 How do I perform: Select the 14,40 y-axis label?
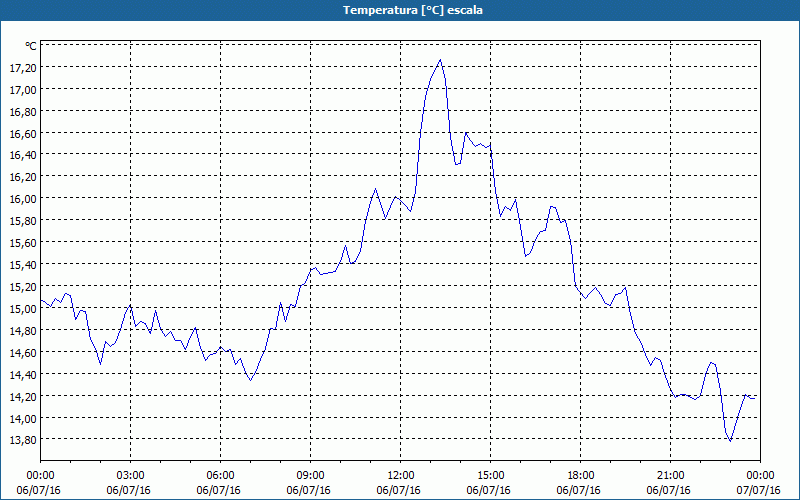pyautogui.click(x=22, y=374)
